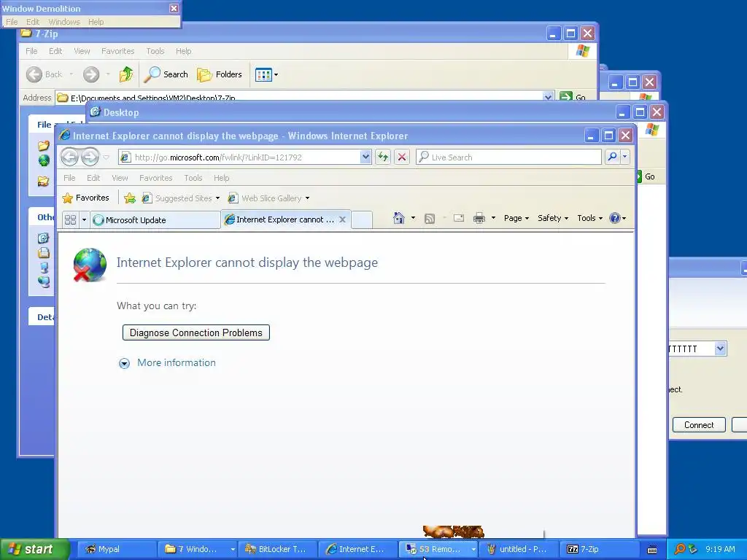
Task: Click the 7-Zip taskbar button
Action: 598,549
